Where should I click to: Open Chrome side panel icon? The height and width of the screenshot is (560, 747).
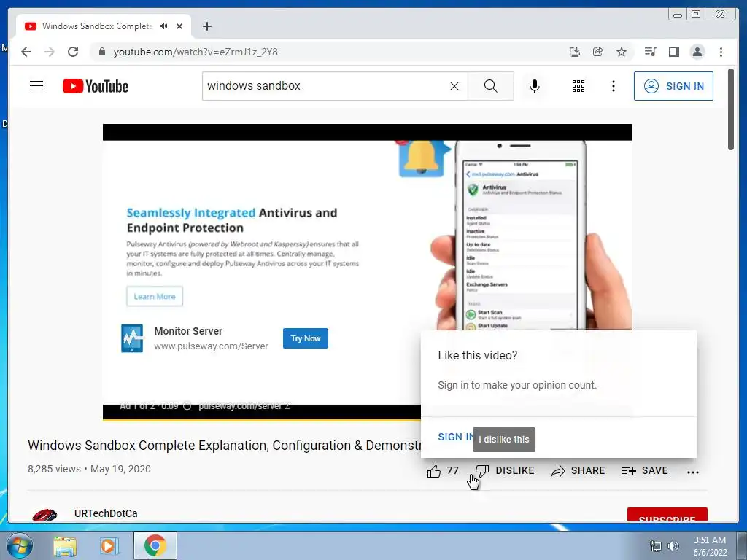click(x=673, y=52)
